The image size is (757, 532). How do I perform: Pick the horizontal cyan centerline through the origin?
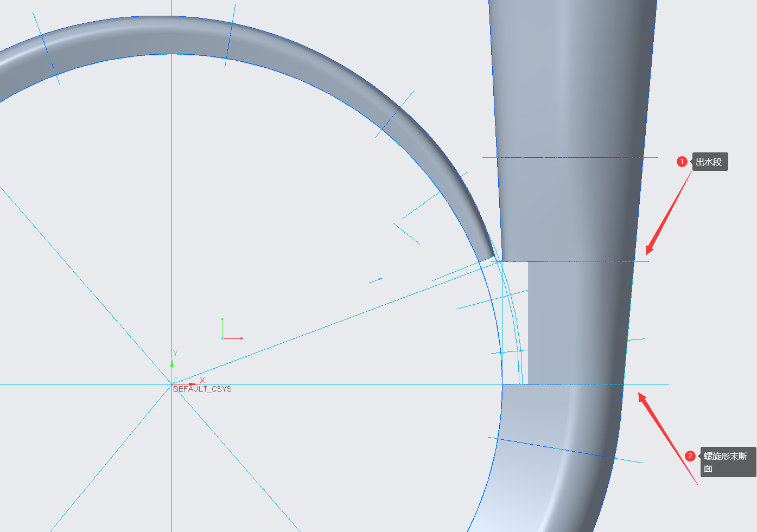(x=326, y=384)
